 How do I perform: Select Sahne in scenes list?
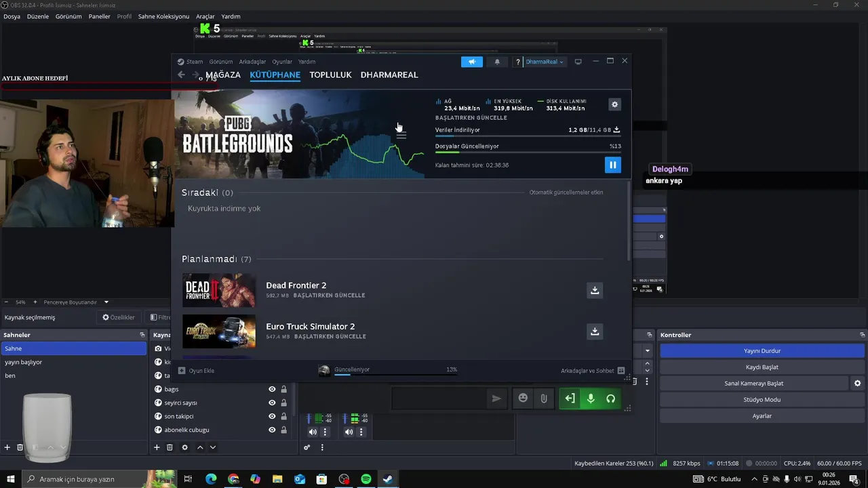point(74,348)
